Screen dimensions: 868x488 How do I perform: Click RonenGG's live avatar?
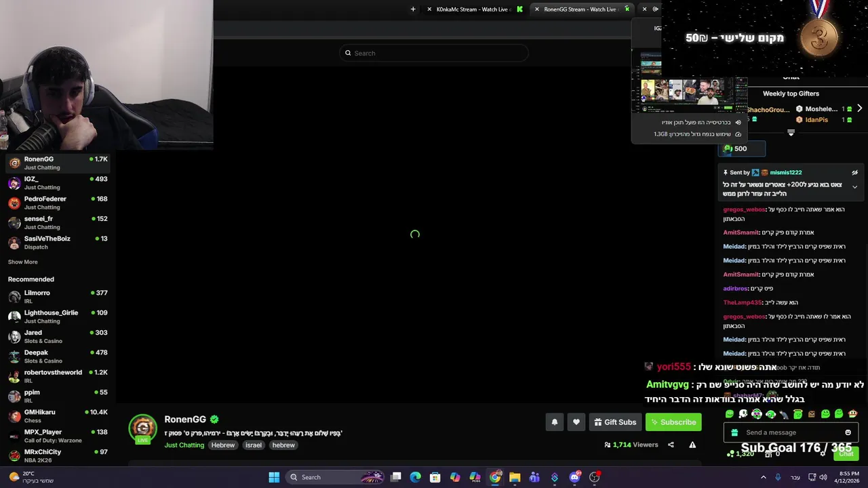(142, 428)
